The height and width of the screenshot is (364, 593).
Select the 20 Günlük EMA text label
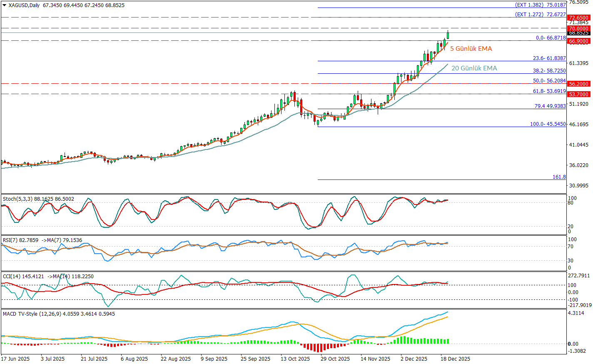click(474, 68)
